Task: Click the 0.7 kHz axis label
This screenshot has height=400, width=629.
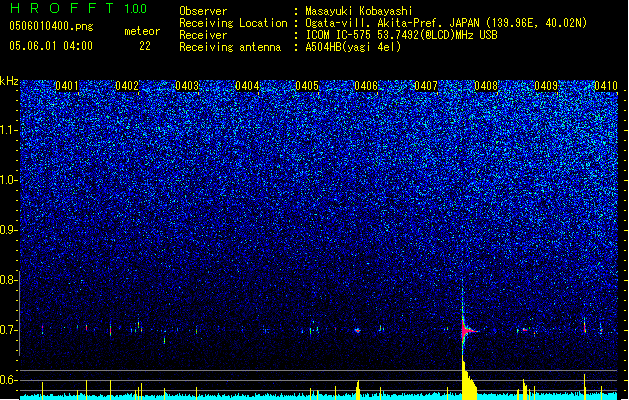Action: click(x=9, y=330)
